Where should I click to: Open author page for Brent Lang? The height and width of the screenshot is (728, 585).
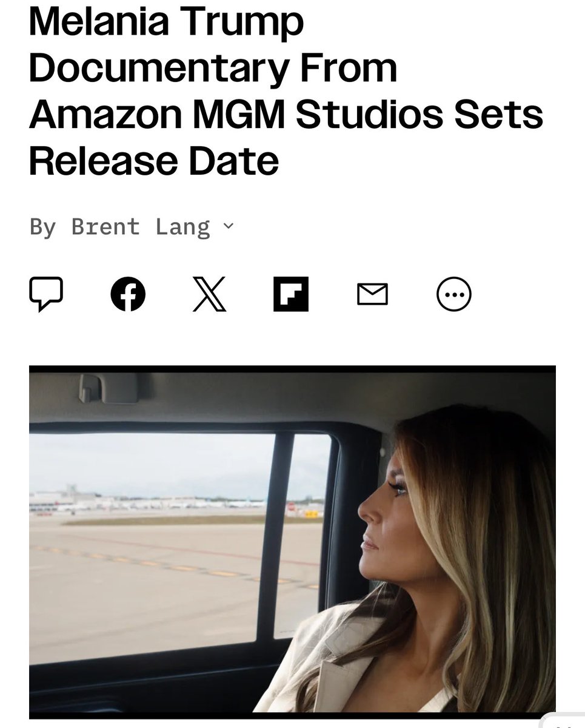tap(141, 227)
